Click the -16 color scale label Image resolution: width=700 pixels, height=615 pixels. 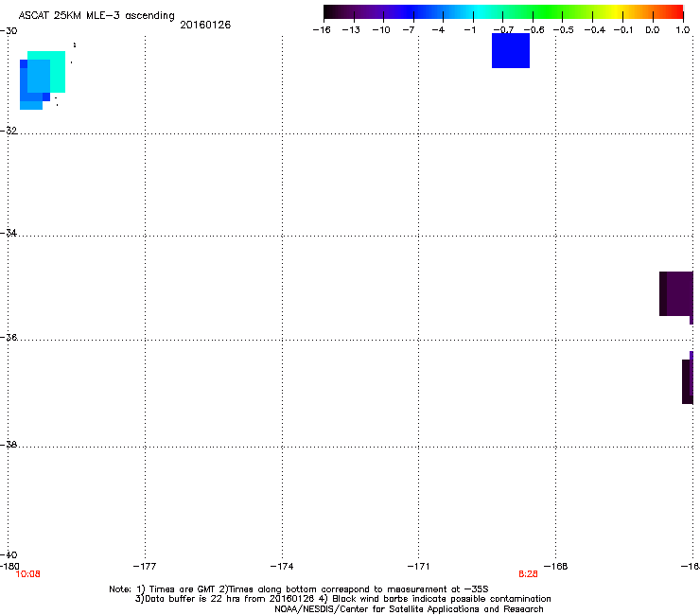[x=322, y=30]
